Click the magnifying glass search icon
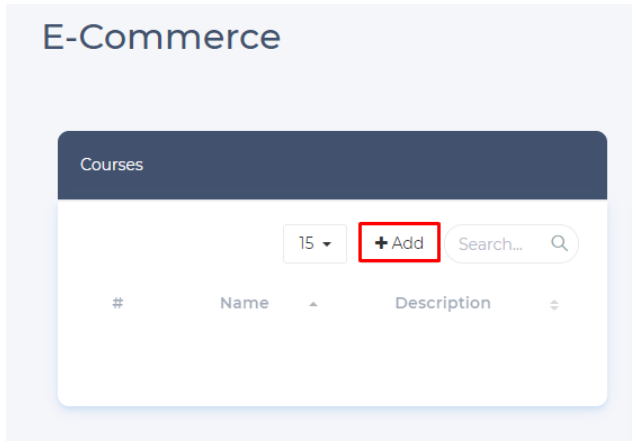The width and height of the screenshot is (636, 448). pyautogui.click(x=559, y=243)
